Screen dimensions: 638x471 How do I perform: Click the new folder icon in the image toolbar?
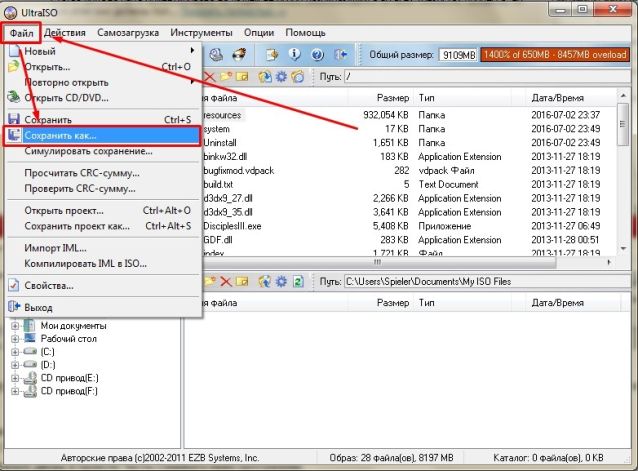click(226, 76)
